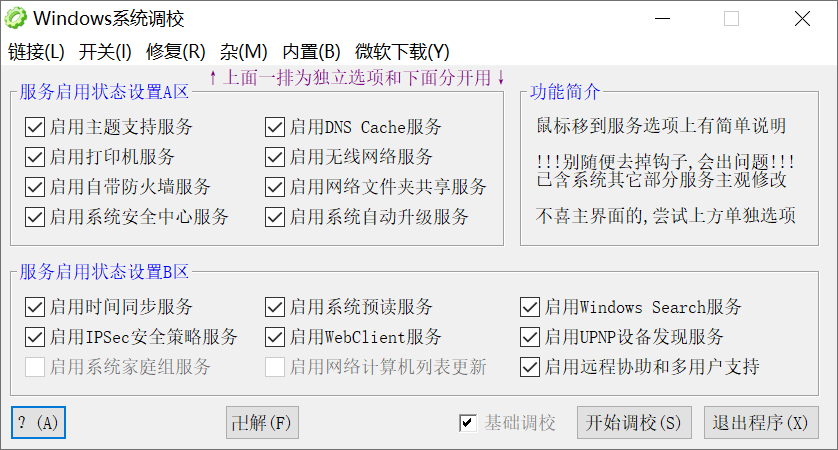Open the 链接(L) menu
Image resolution: width=838 pixels, height=450 pixels.
[x=36, y=52]
